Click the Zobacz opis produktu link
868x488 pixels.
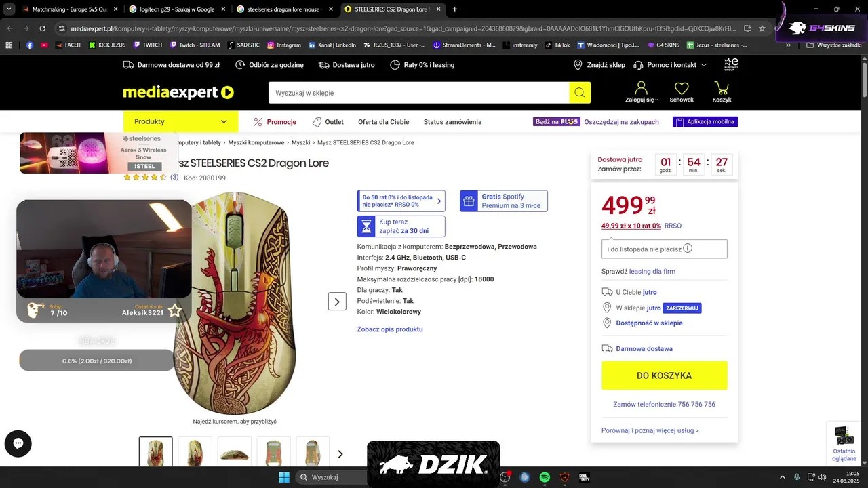pyautogui.click(x=390, y=329)
